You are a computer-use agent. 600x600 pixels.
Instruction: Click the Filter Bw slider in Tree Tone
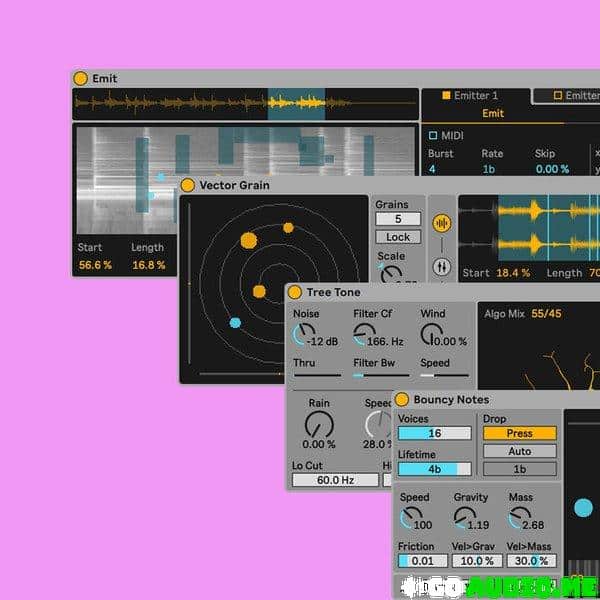pyautogui.click(x=381, y=375)
